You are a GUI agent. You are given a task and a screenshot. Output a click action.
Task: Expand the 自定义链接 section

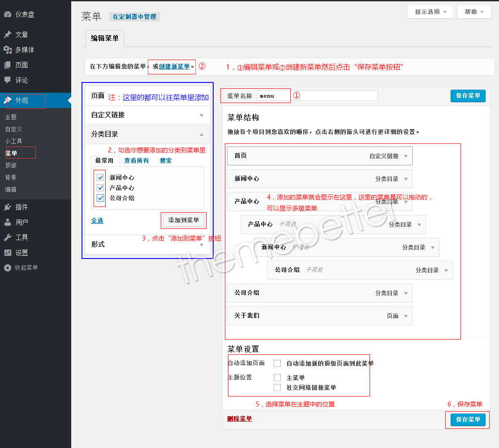(x=147, y=115)
